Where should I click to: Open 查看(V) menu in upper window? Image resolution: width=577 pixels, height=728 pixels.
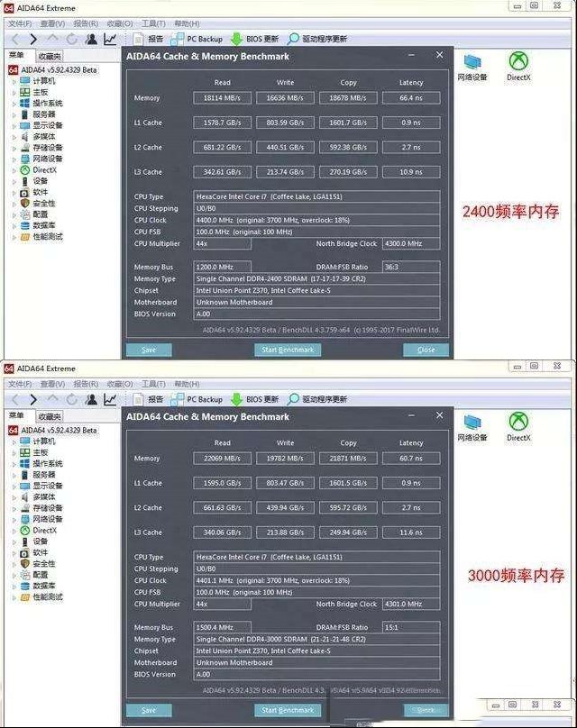coord(52,23)
